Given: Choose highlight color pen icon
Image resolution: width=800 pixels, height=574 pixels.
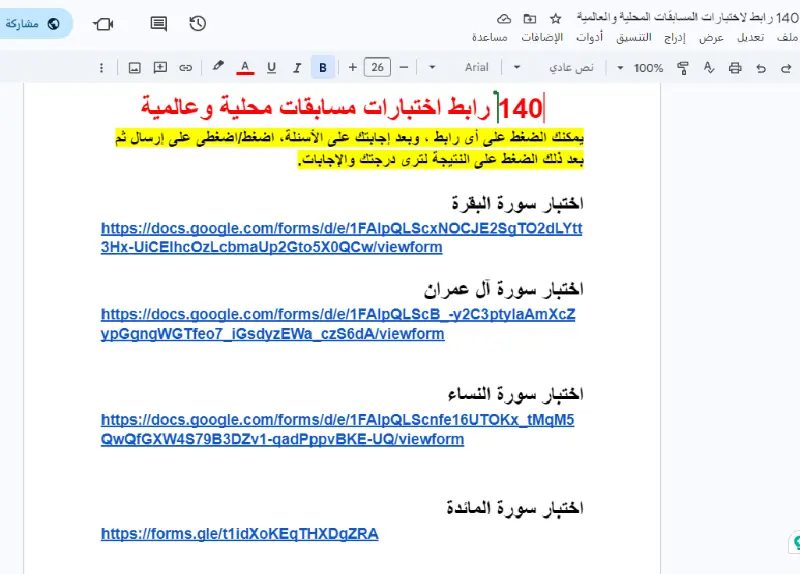Looking at the screenshot, I should 218,66.
